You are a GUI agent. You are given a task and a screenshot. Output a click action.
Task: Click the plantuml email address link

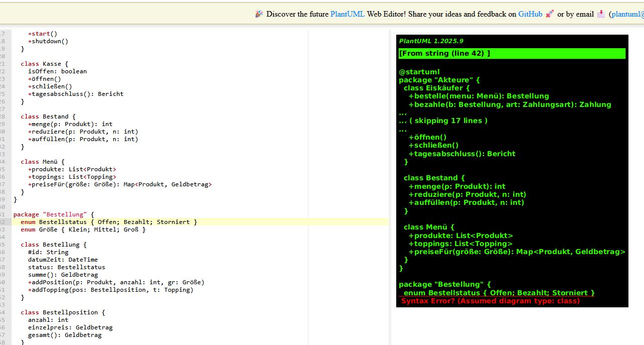(x=627, y=14)
